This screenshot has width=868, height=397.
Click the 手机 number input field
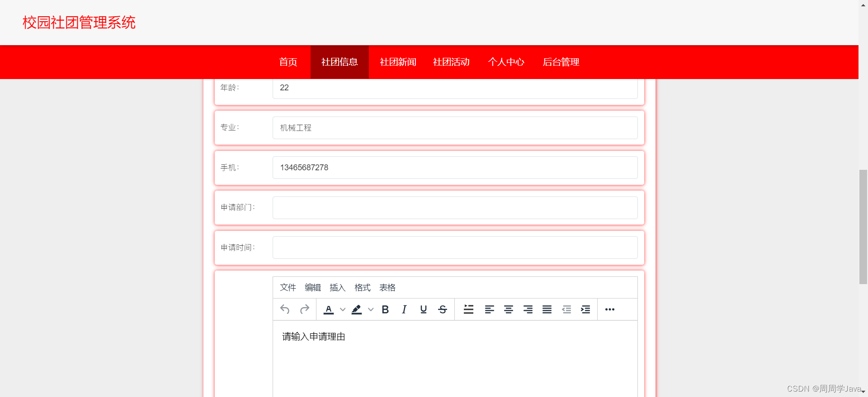coord(455,168)
